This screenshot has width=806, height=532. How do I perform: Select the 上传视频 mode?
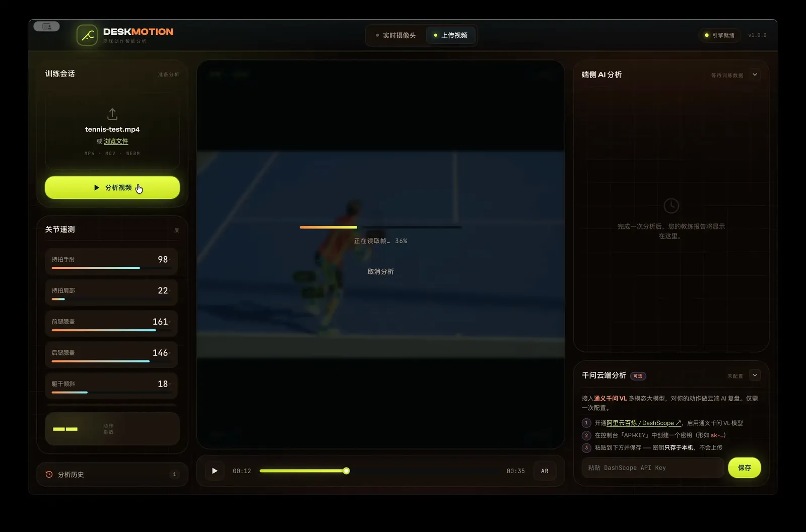tap(450, 35)
